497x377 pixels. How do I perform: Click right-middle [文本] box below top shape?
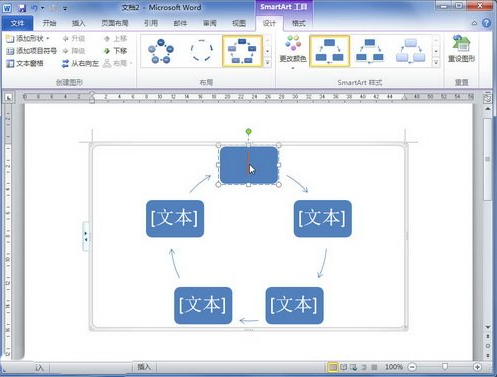coord(323,218)
